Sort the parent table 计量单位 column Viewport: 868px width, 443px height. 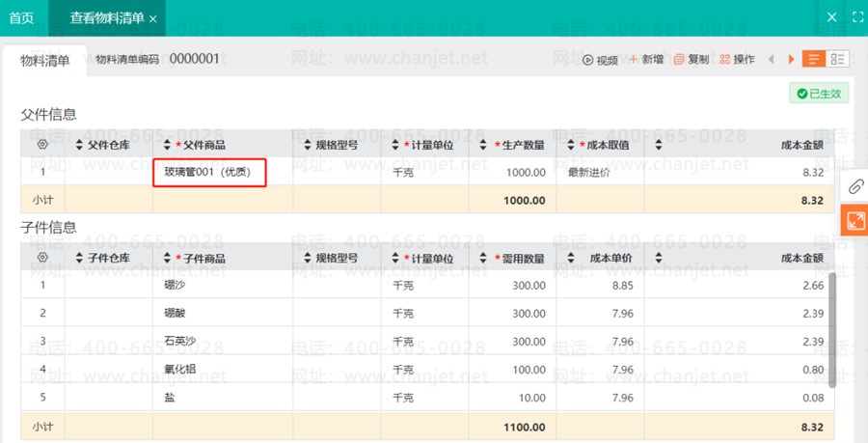(x=395, y=145)
